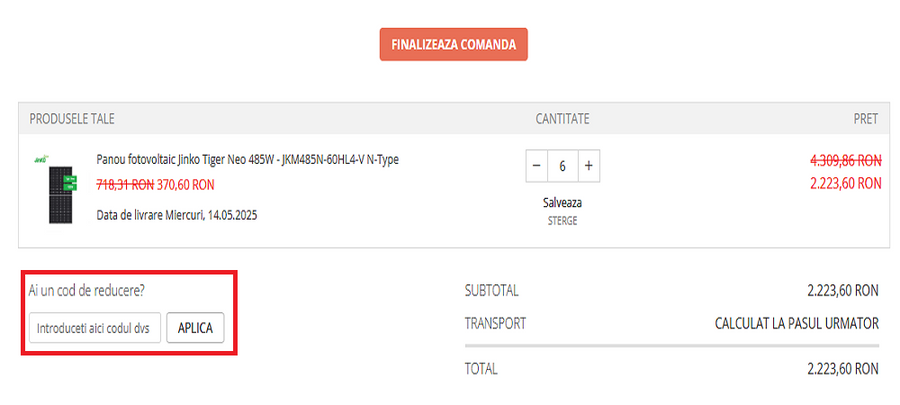This screenshot has height=405, width=900.
Task: Click the Total label in the order summary
Action: coord(481,369)
